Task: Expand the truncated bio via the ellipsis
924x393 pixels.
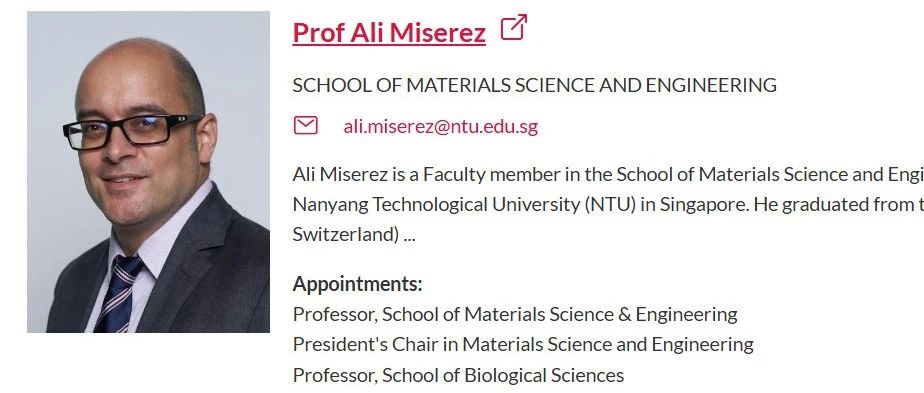Action: click(410, 235)
